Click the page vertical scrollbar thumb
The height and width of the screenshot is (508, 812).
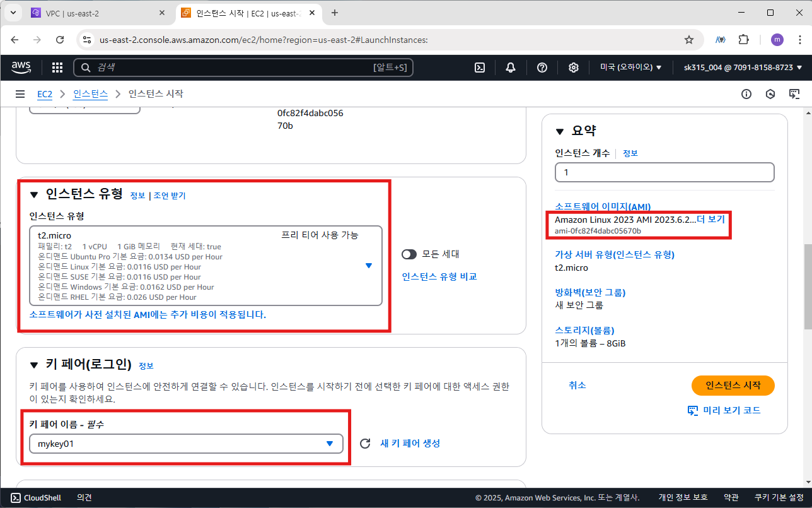point(808,286)
